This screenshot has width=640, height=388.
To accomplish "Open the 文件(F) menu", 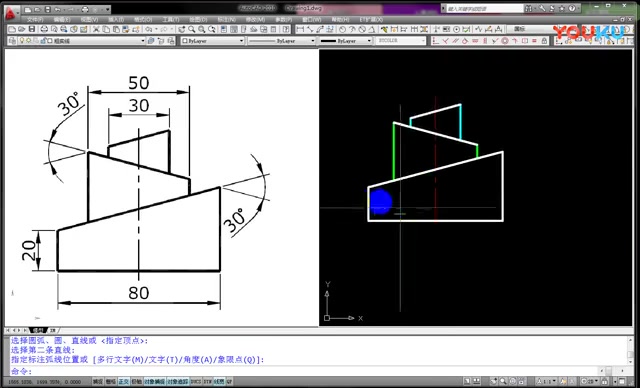I will point(35,20).
